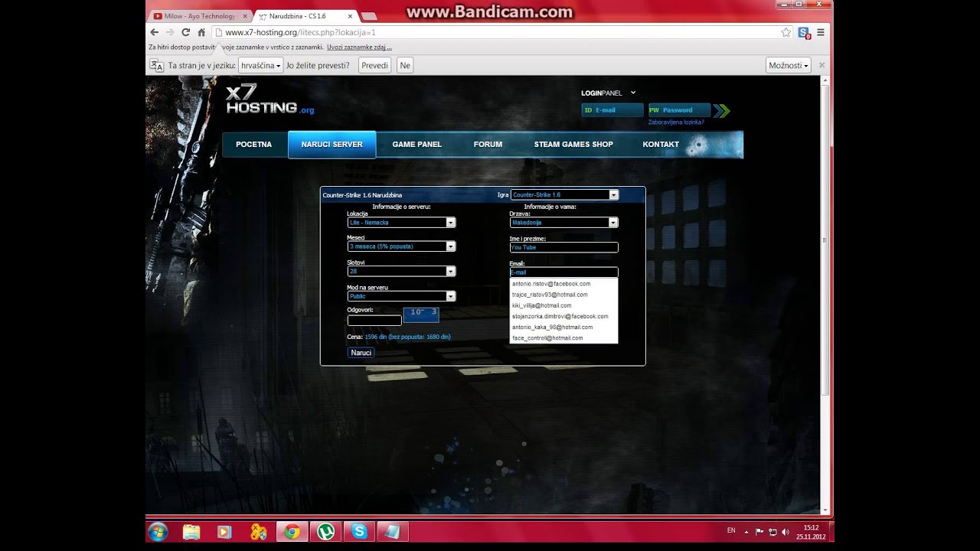Screen dimensions: 980x551
Task: Click the browser forward arrow
Action: 170,32
